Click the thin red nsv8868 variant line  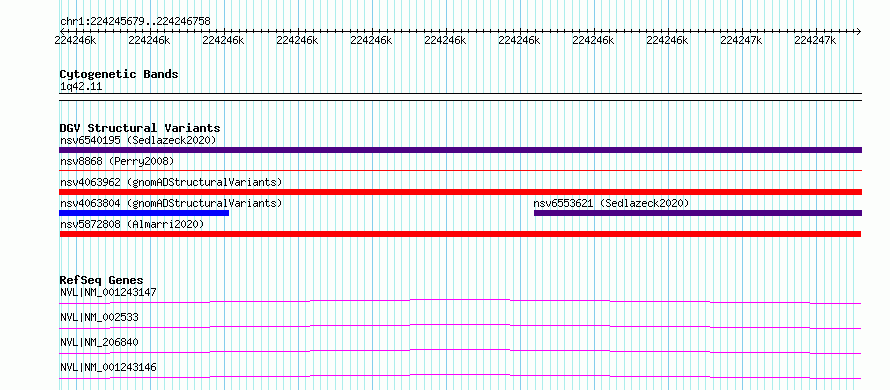(x=460, y=170)
